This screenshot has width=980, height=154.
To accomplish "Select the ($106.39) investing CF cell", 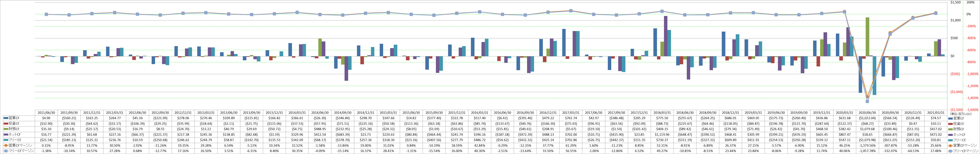I will pos(137,124).
